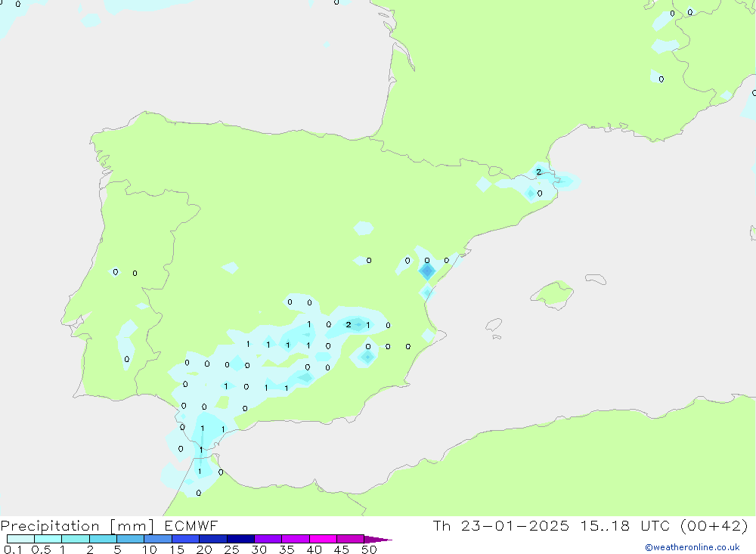Click the weatheronline.co.uk copyright link
This screenshot has width=756, height=554.
click(x=692, y=547)
